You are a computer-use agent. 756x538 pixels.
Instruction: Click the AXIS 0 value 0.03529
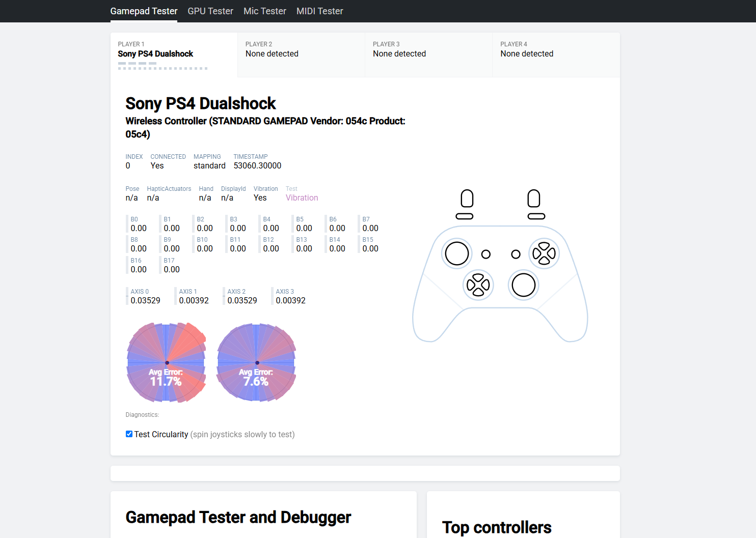tap(146, 301)
